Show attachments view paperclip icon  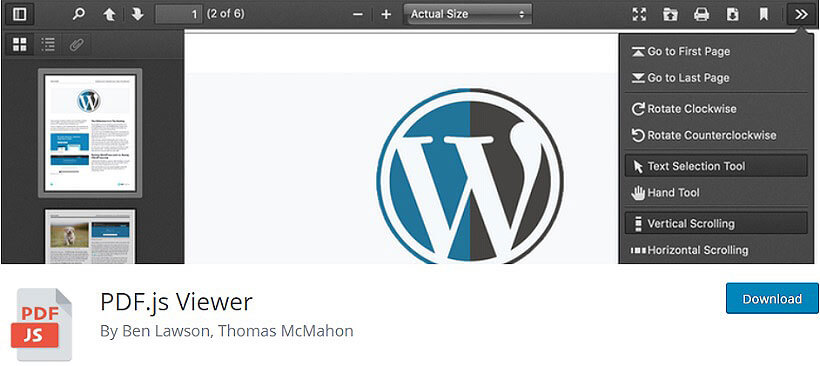(x=76, y=44)
